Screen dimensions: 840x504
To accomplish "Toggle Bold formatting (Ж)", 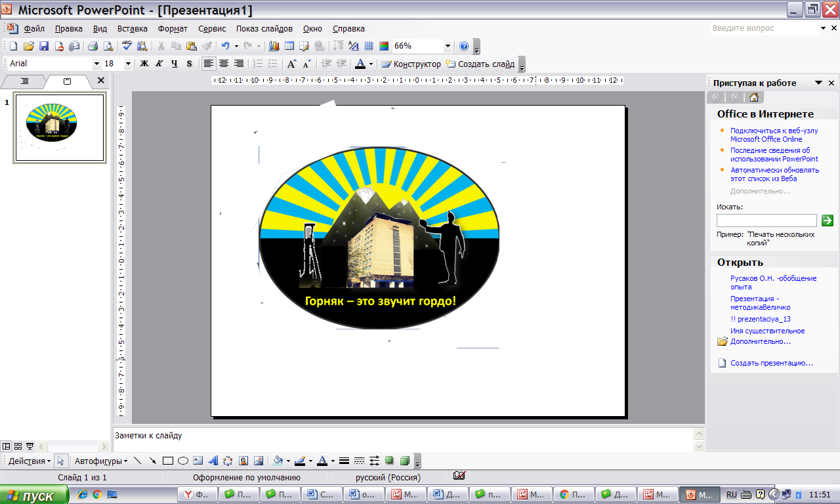I will click(144, 64).
